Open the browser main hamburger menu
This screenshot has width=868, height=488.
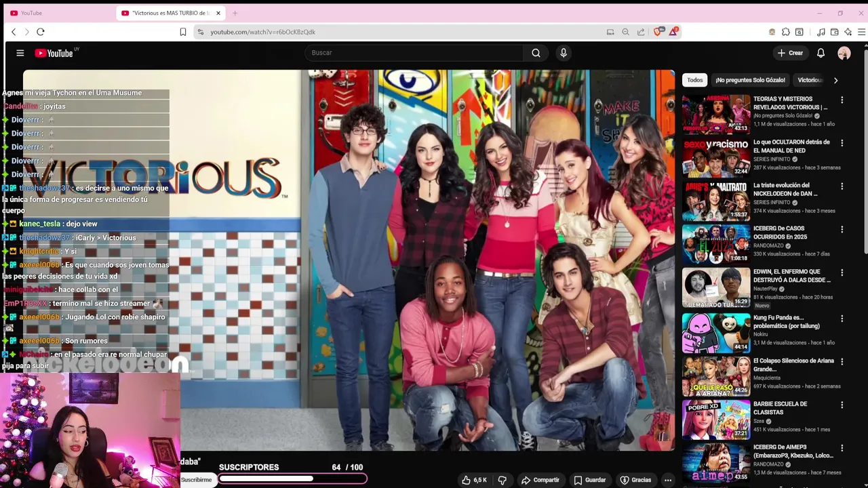point(861,32)
